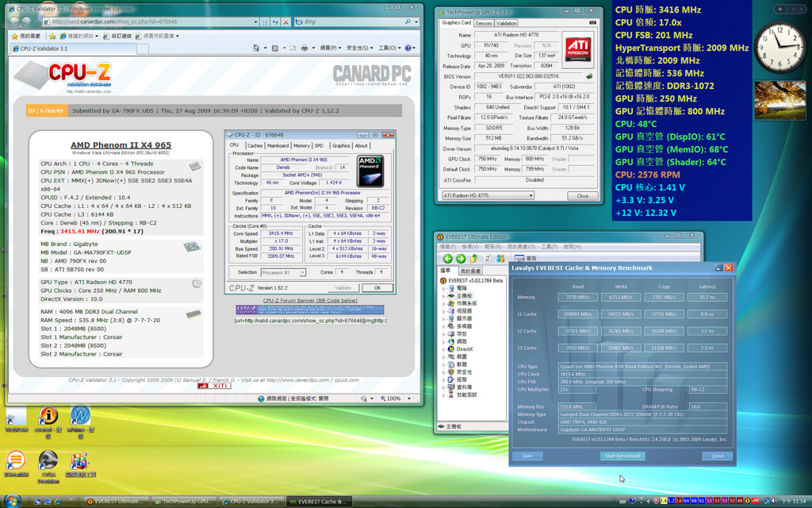Open 建議的網站 suggested sites link
The width and height of the screenshot is (812, 508).
pyautogui.click(x=79, y=36)
